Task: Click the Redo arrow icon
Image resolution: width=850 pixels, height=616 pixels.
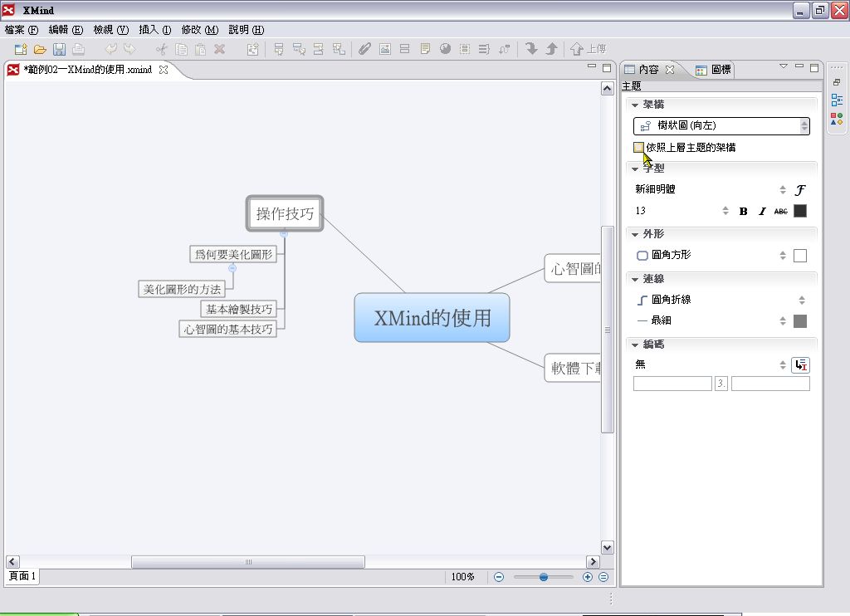Action: point(129,49)
